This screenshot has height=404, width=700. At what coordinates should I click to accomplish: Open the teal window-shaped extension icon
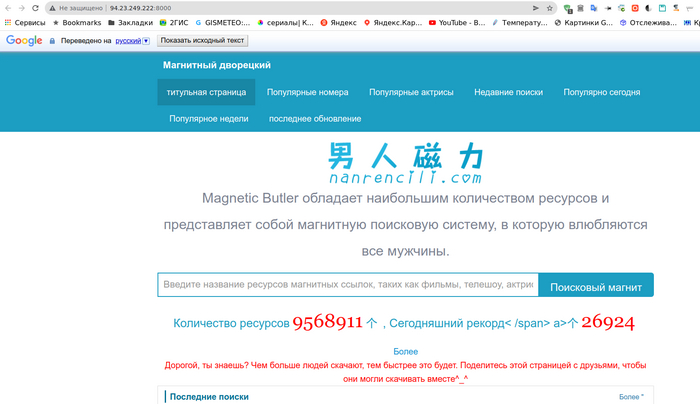pyautogui.click(x=662, y=8)
